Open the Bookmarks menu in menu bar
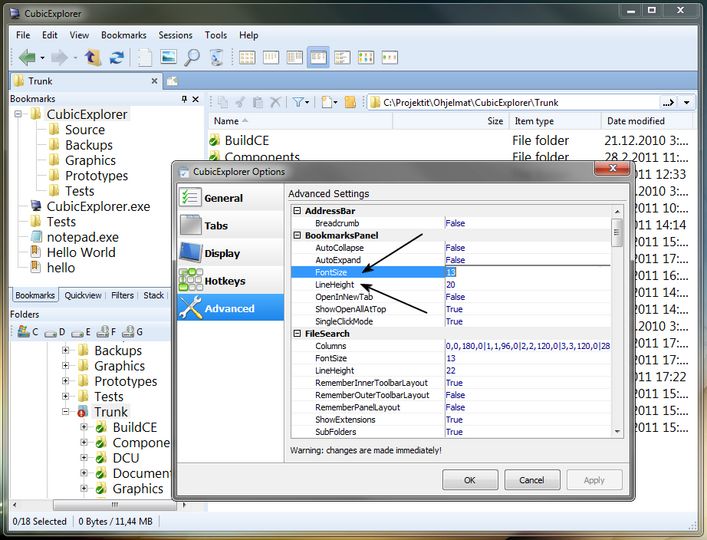The image size is (707, 540). (124, 35)
